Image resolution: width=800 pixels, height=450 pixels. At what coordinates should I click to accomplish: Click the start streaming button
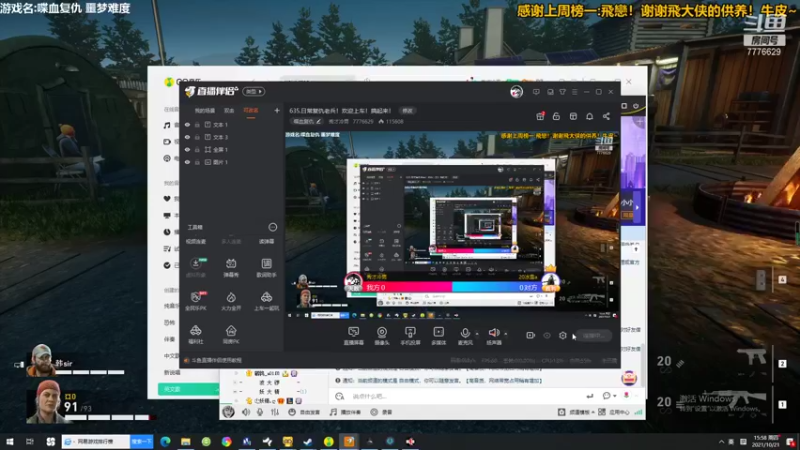[x=594, y=336]
